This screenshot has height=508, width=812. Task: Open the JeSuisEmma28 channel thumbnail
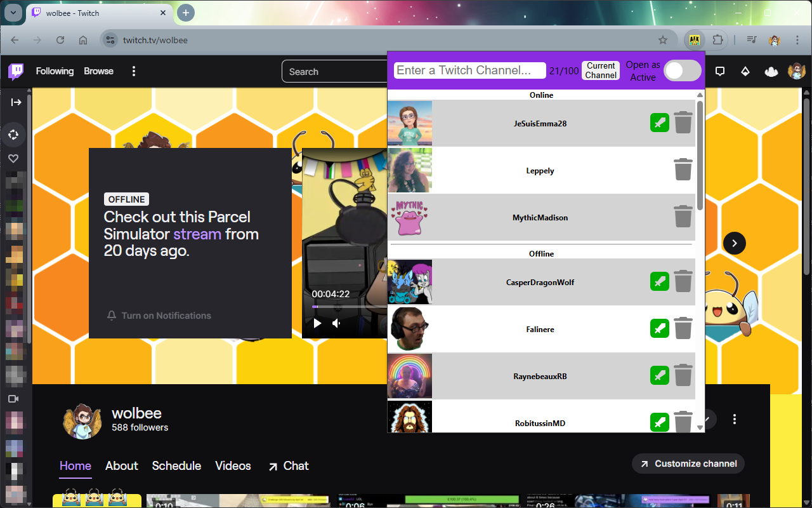(410, 123)
